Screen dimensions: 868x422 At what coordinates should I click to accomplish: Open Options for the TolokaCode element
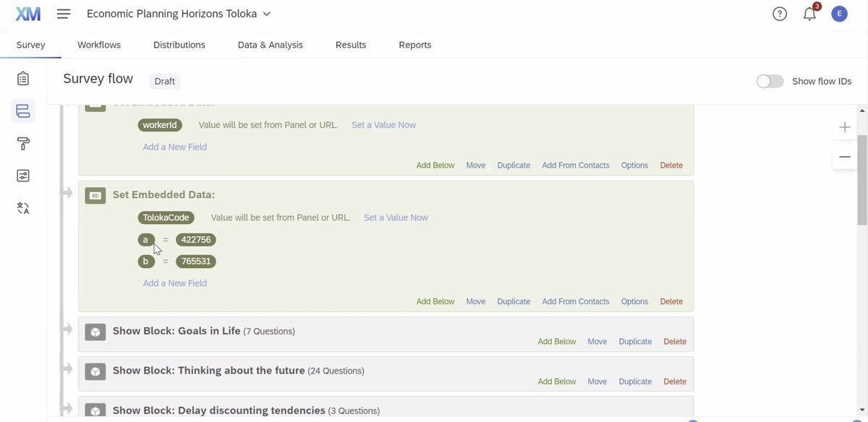[635, 301]
